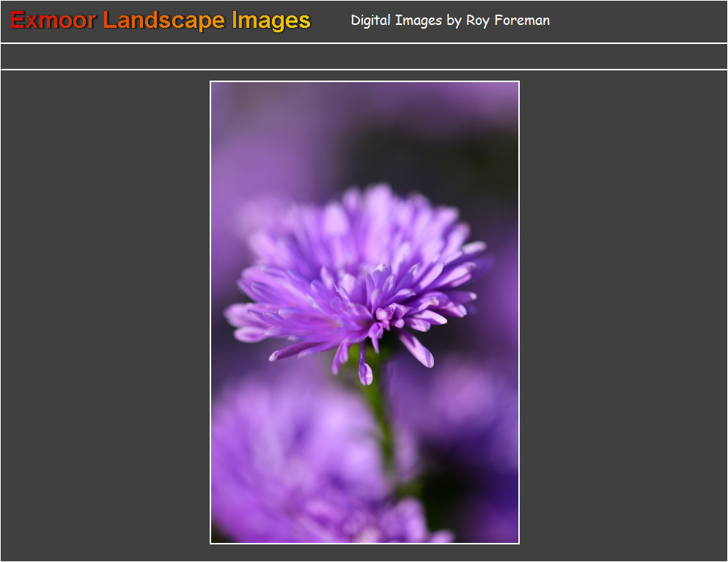Click the 'Digital Images by Roy Foreman' text
Image resolution: width=728 pixels, height=562 pixels.
(449, 21)
